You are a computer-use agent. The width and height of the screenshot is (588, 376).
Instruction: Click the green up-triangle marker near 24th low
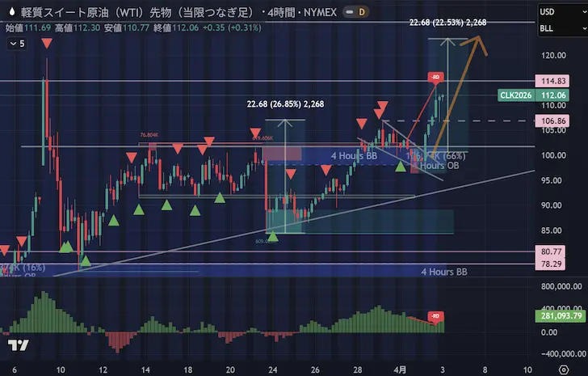273,236
